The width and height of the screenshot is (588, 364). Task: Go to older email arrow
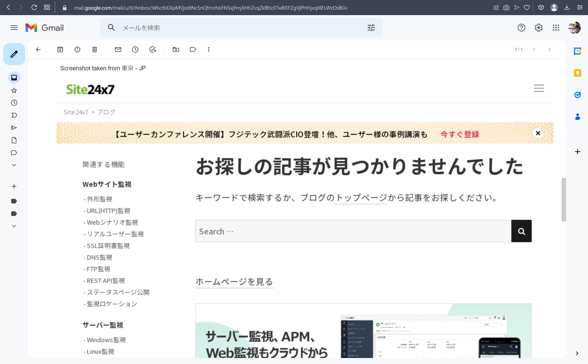(550, 50)
